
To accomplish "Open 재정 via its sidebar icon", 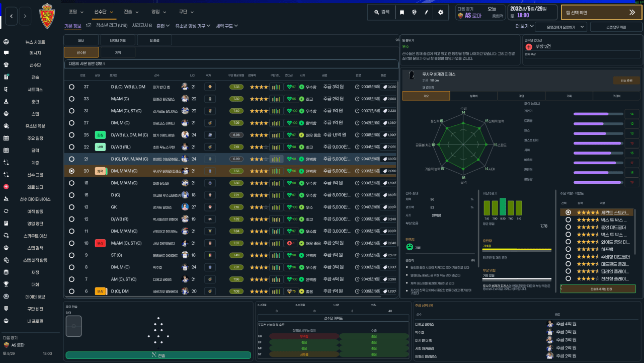I will click(x=6, y=272).
